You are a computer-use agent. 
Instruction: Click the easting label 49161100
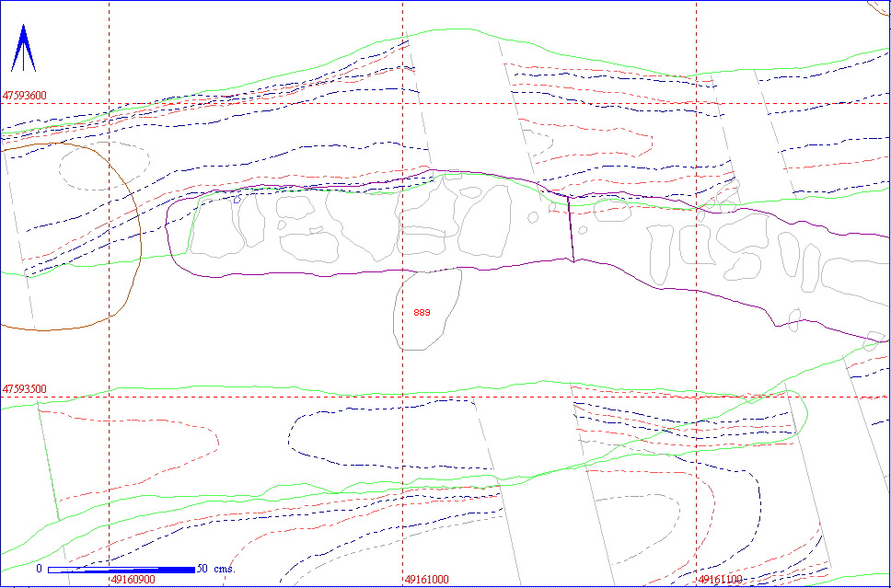[721, 580]
